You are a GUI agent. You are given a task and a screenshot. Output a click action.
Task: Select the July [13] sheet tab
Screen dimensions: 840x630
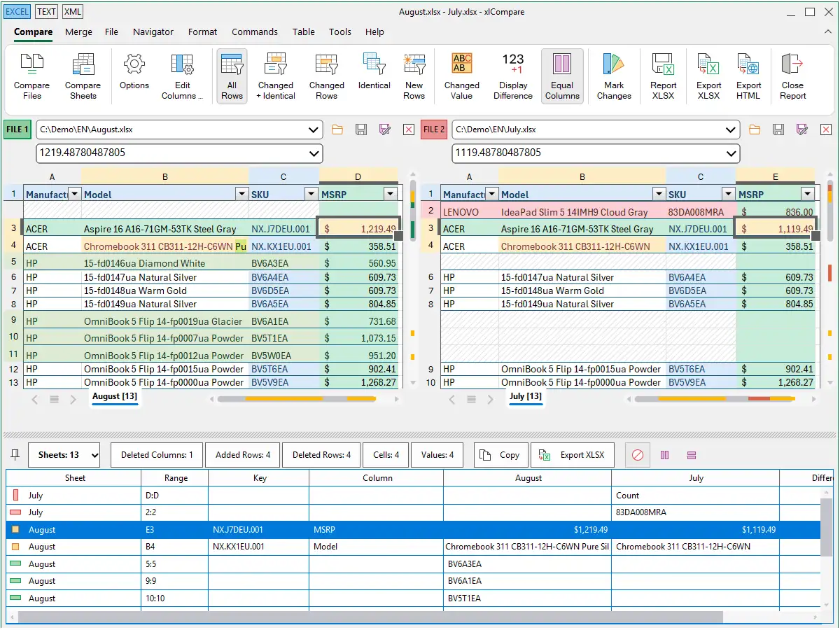click(x=526, y=397)
